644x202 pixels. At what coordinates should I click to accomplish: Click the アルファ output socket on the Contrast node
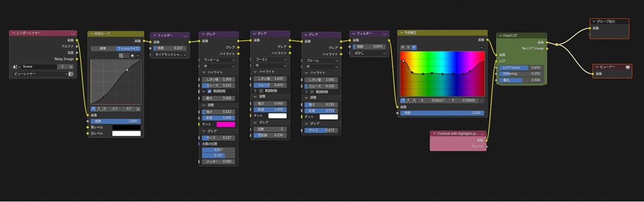tap(487, 146)
